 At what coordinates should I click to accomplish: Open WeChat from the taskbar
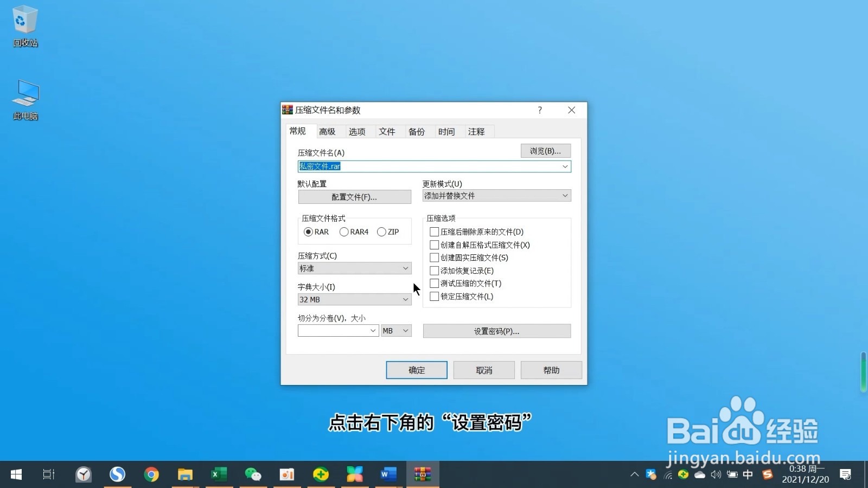(253, 474)
